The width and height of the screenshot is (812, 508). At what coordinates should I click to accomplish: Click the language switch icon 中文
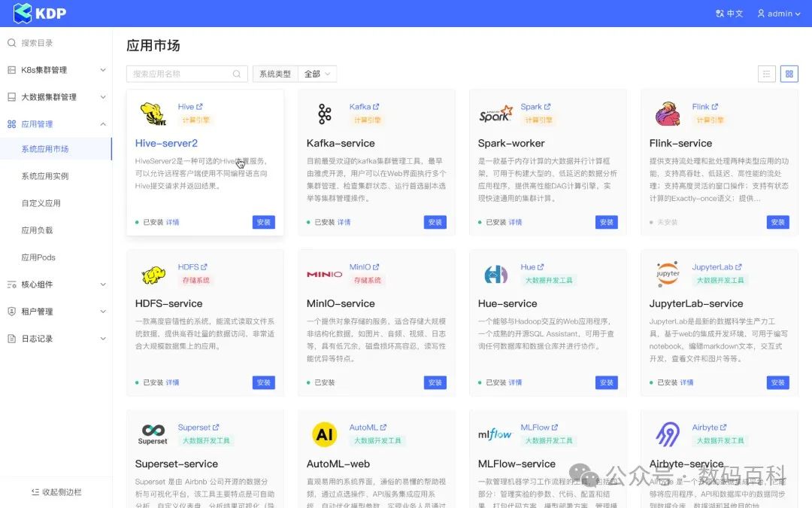point(729,14)
